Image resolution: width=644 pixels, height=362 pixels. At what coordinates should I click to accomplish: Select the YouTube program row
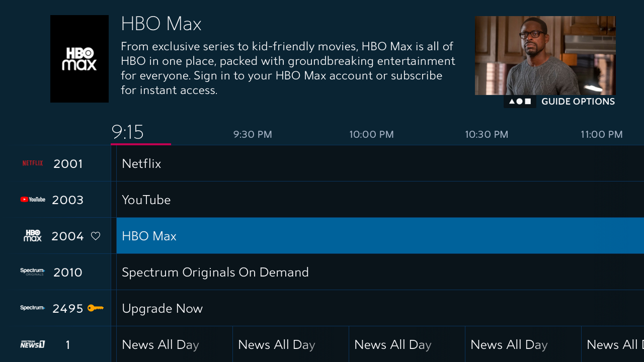click(380, 200)
